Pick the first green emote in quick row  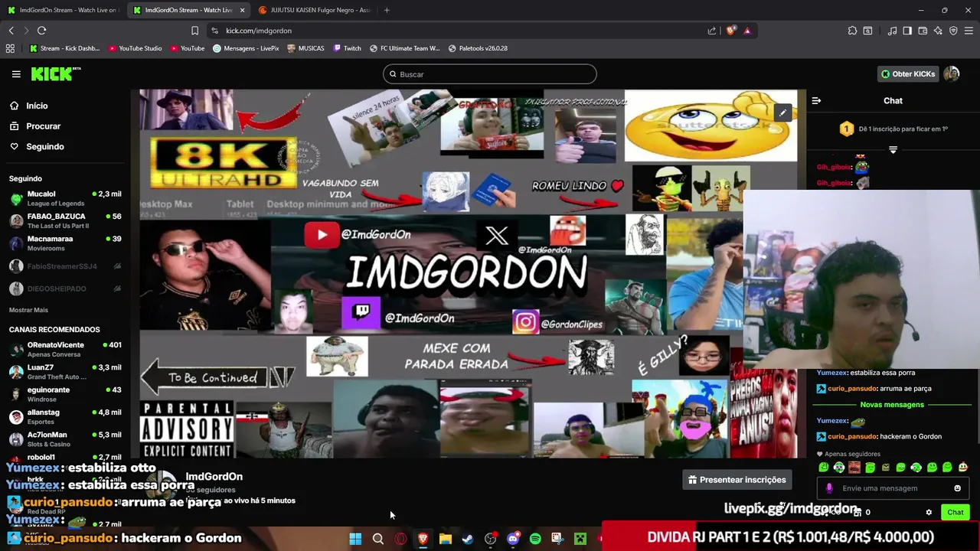[824, 468]
